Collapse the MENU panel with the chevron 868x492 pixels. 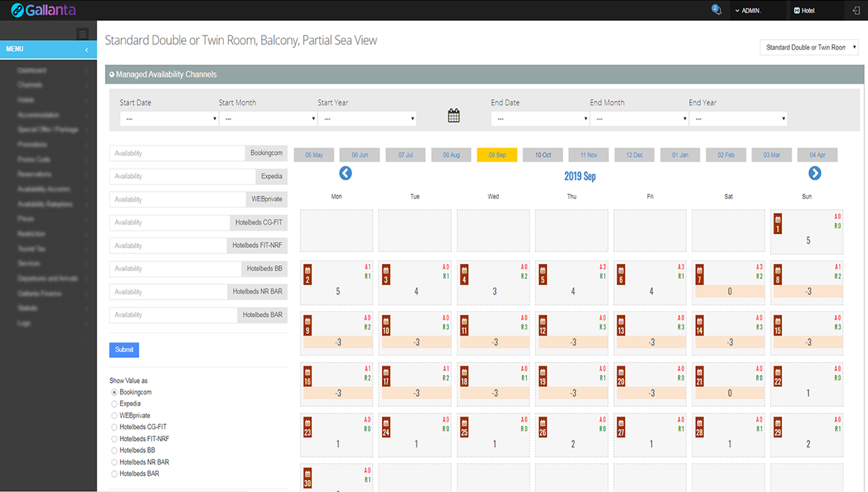[86, 50]
